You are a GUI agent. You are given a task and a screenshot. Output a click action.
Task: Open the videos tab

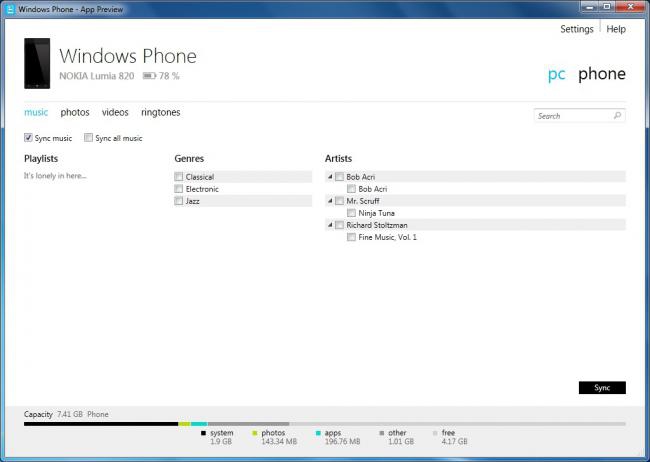[115, 112]
